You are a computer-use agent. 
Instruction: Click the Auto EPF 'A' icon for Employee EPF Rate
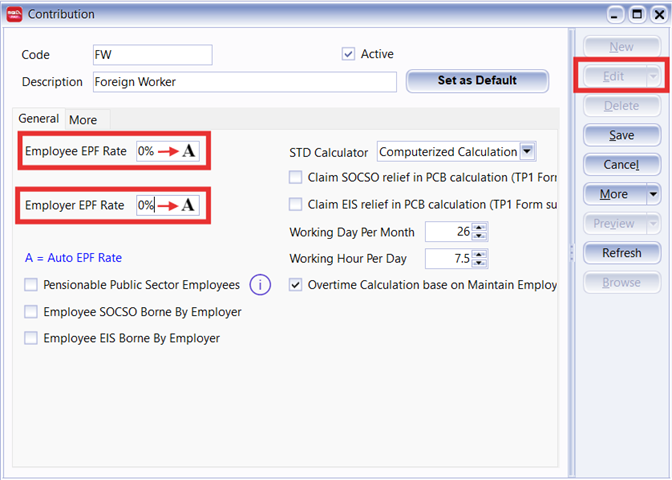tap(189, 152)
